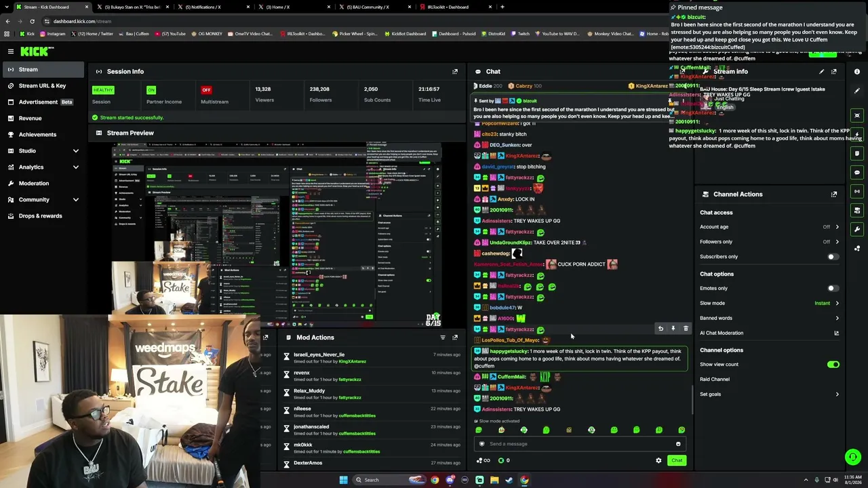
Task: Open Banned words list
Action: [x=769, y=318]
